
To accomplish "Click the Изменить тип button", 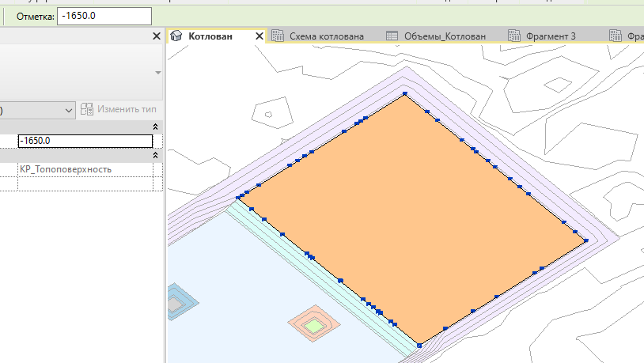I will tap(119, 109).
